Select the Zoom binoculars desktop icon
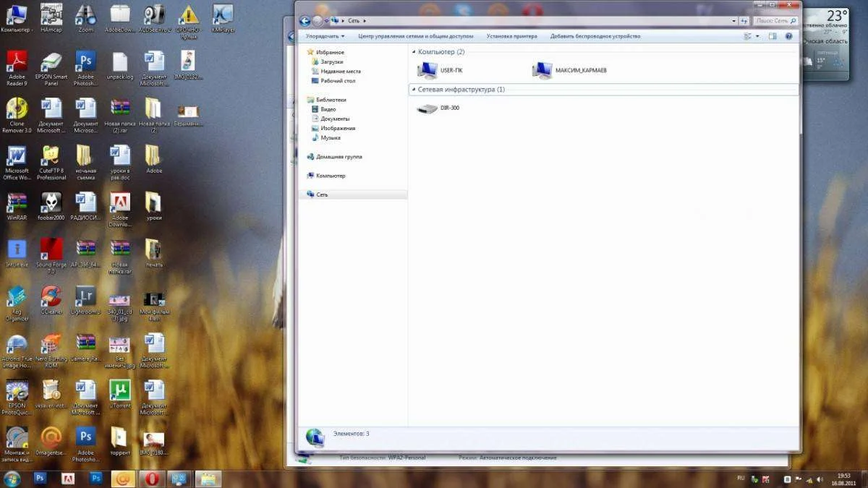This screenshot has width=868, height=488. coord(85,20)
